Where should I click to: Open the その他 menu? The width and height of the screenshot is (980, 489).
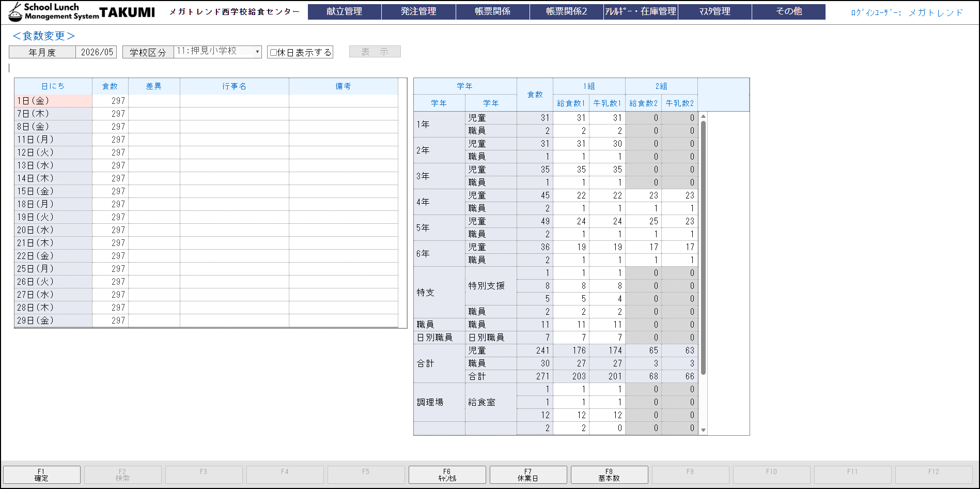click(788, 11)
